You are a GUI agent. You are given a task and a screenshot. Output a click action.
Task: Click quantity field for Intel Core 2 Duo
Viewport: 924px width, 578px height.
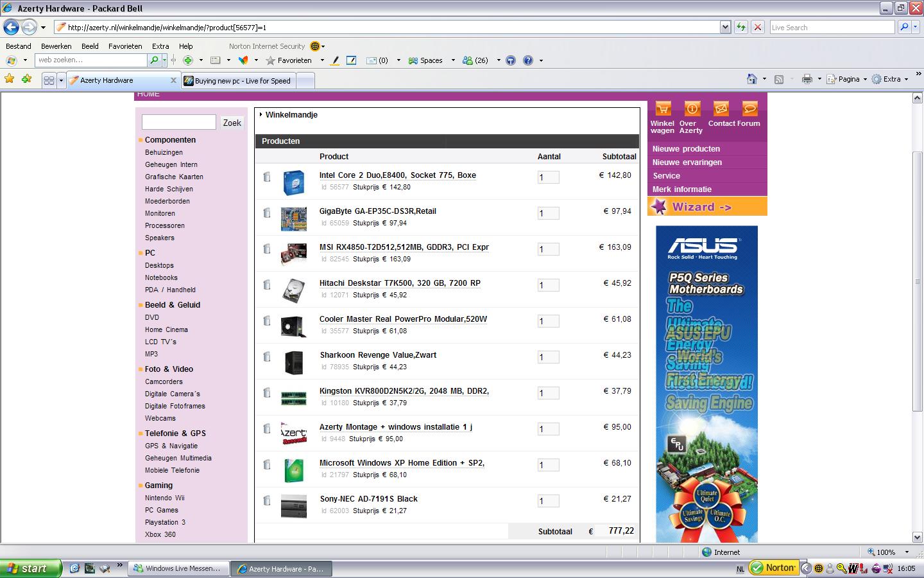[548, 177]
